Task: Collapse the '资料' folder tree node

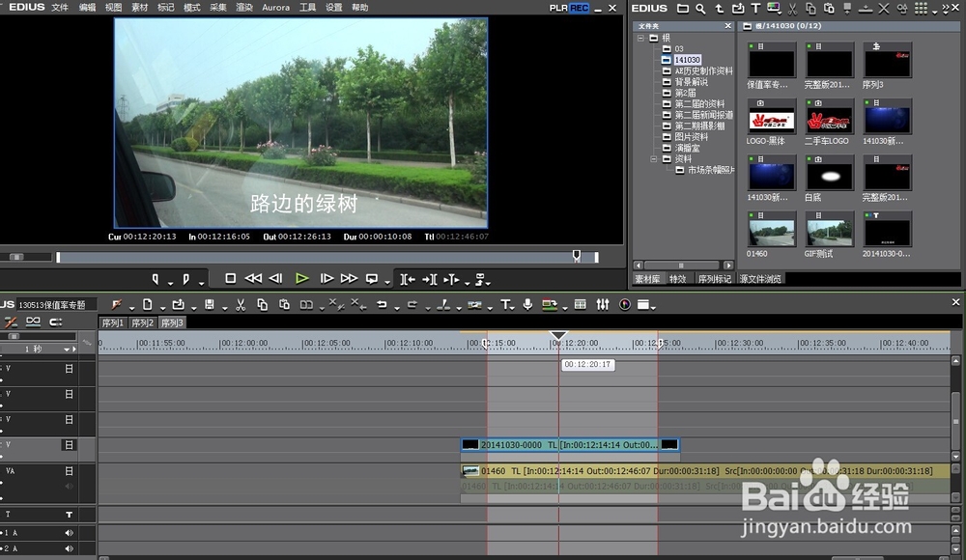Action: point(654,159)
